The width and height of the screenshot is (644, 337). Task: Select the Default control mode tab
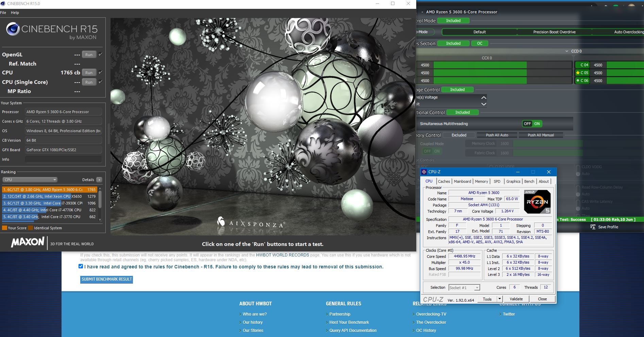(479, 32)
